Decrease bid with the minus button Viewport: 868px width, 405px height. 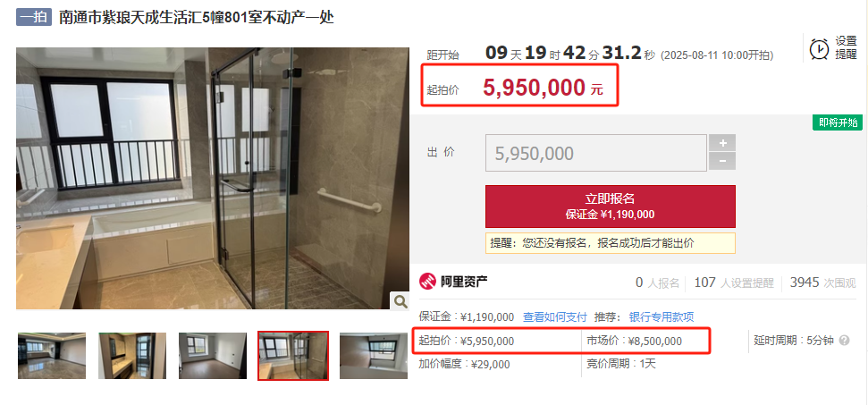pyautogui.click(x=722, y=162)
